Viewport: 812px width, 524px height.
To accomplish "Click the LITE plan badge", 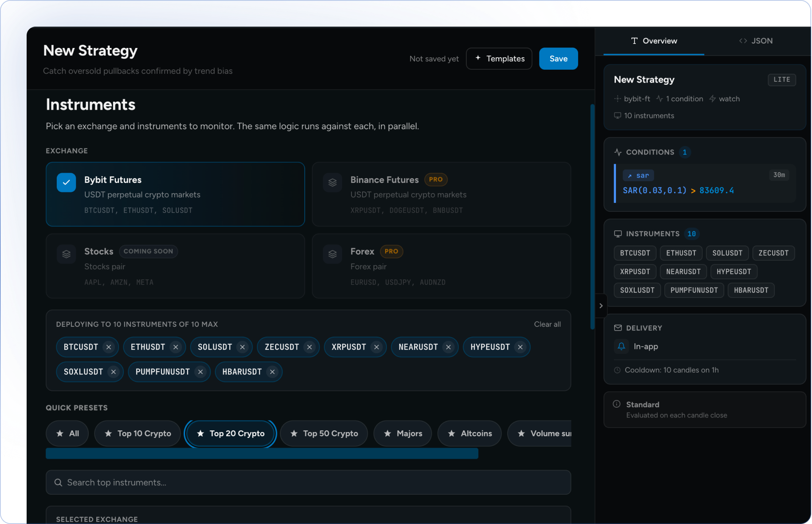I will tap(782, 79).
